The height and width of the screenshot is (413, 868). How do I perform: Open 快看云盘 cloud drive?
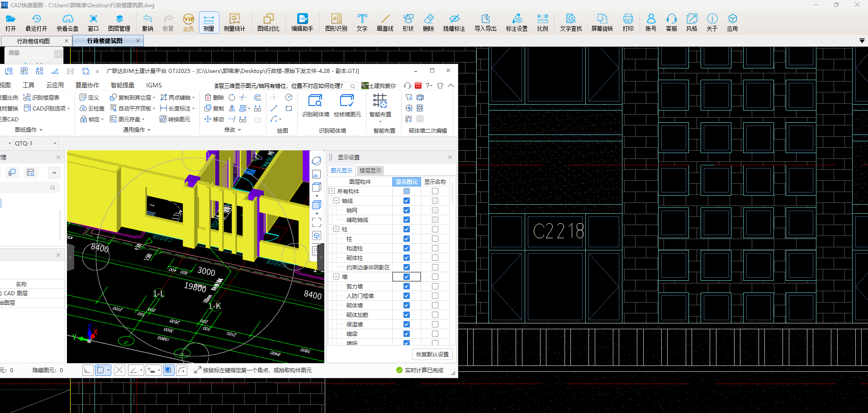tap(67, 22)
